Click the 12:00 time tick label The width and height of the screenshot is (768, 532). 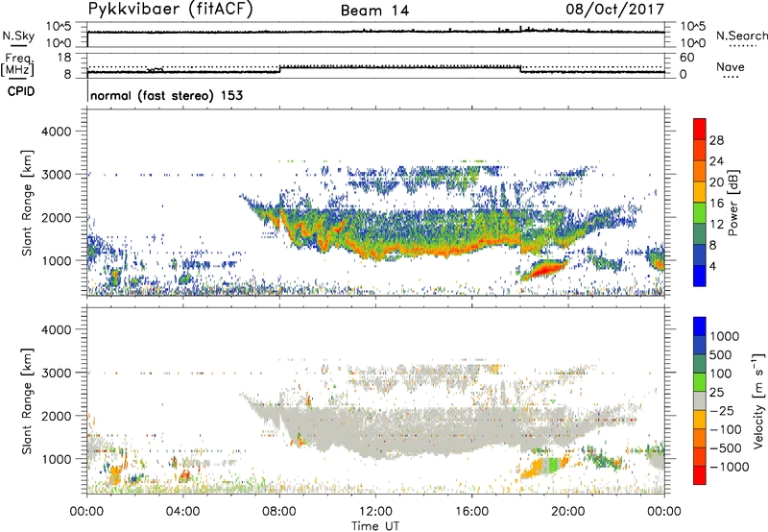tap(375, 512)
